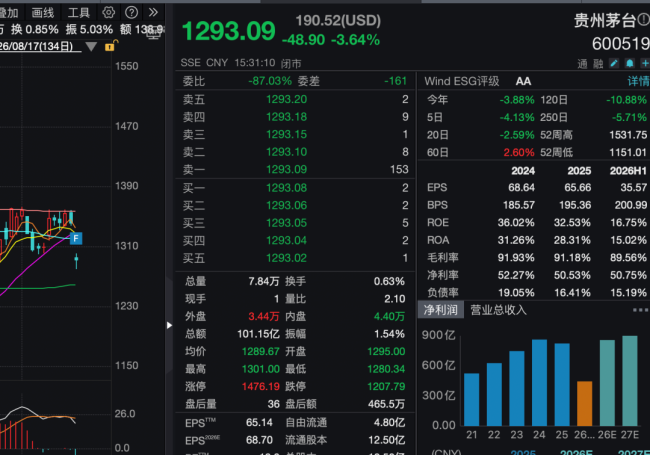Click the pencil edit note icon
Screen dimensions: 650x455
pos(614,63)
